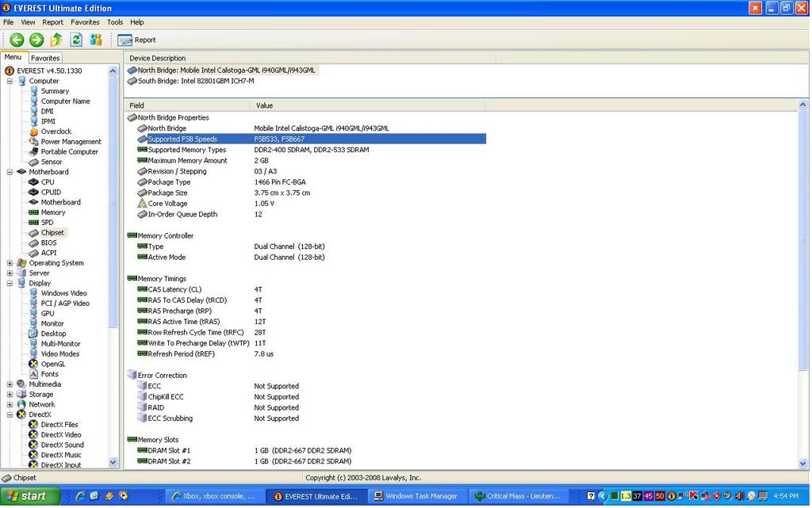
Task: Click the DirectX Sound icon
Action: pyautogui.click(x=33, y=445)
